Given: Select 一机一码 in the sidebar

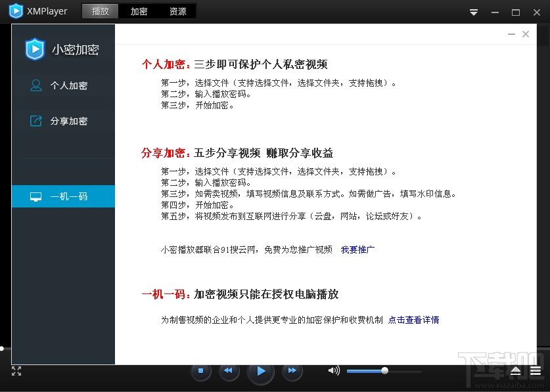Looking at the screenshot, I should point(68,196).
